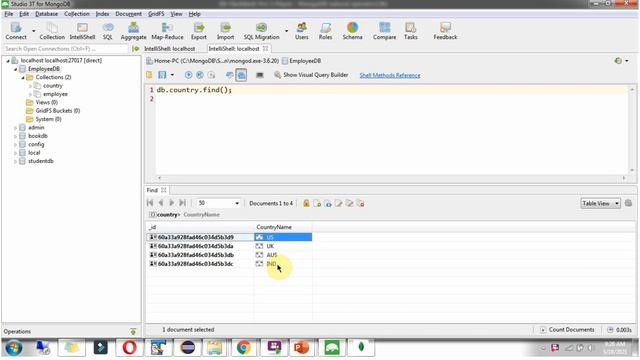Click the CountryName column header
The image size is (640, 360).
[282, 227]
